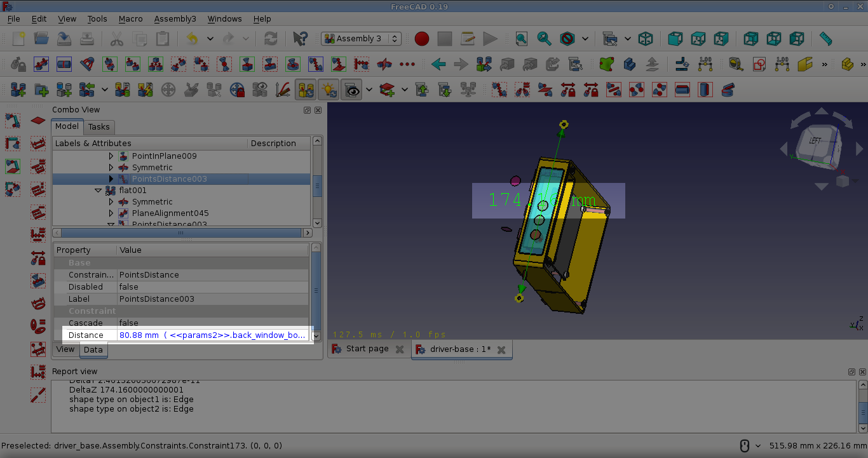Expand the Symmetric constraint in the tree
868x458 pixels.
click(111, 167)
